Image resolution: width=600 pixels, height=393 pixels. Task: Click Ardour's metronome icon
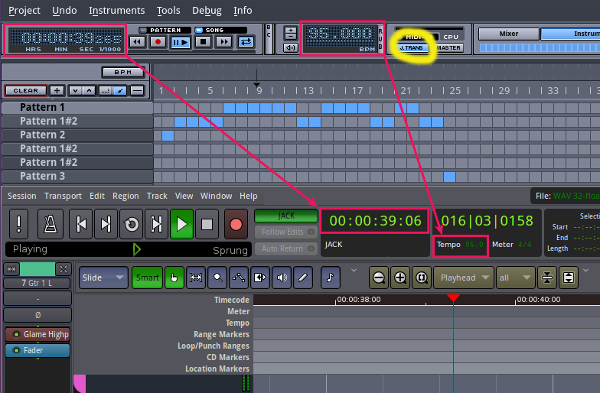pos(50,224)
